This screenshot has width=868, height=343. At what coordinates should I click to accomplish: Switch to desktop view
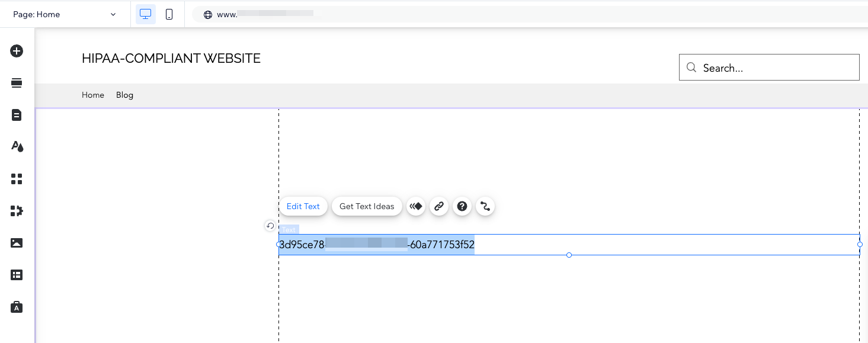tap(145, 14)
